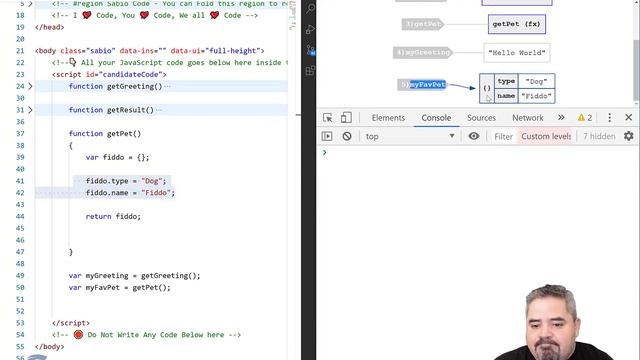Image resolution: width=640 pixels, height=360 pixels.
Task: Click the "Fiddo" value cell in the diagram
Action: click(536, 96)
